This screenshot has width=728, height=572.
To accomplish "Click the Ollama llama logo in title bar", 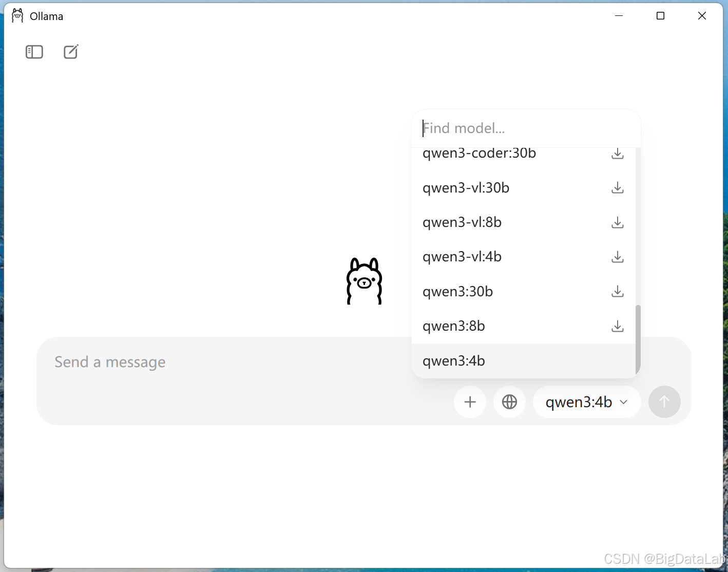I will [x=17, y=16].
